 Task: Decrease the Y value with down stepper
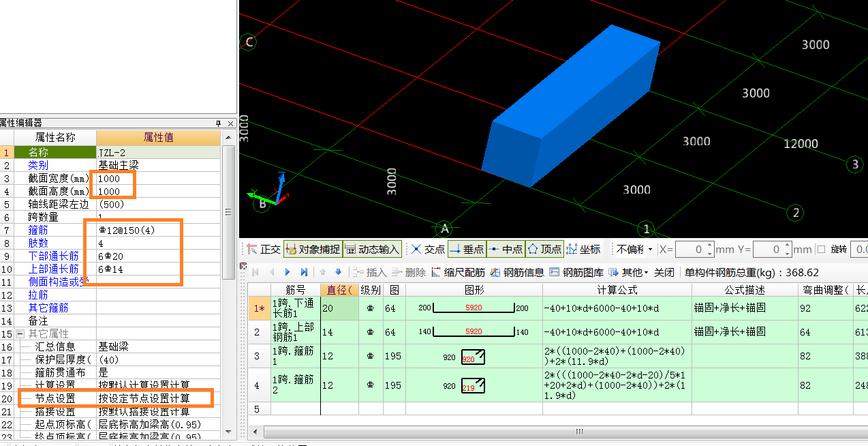pyautogui.click(x=788, y=254)
